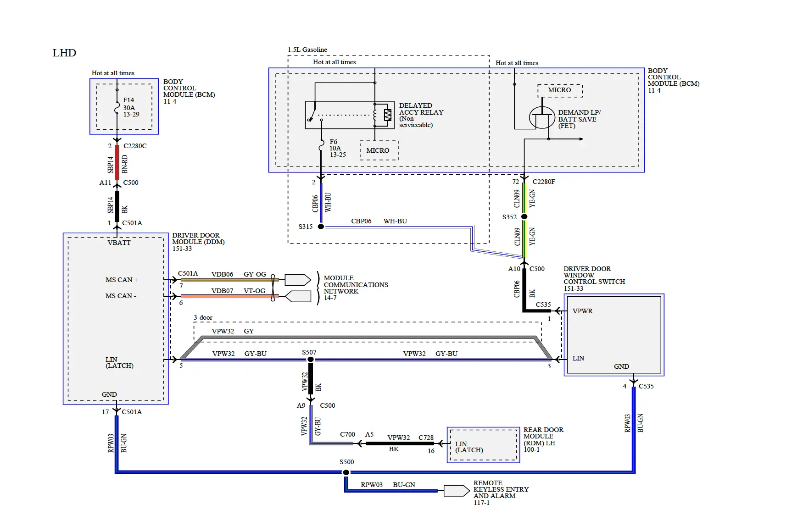Open connector C2280F reference
The image size is (803, 532).
[x=543, y=182]
